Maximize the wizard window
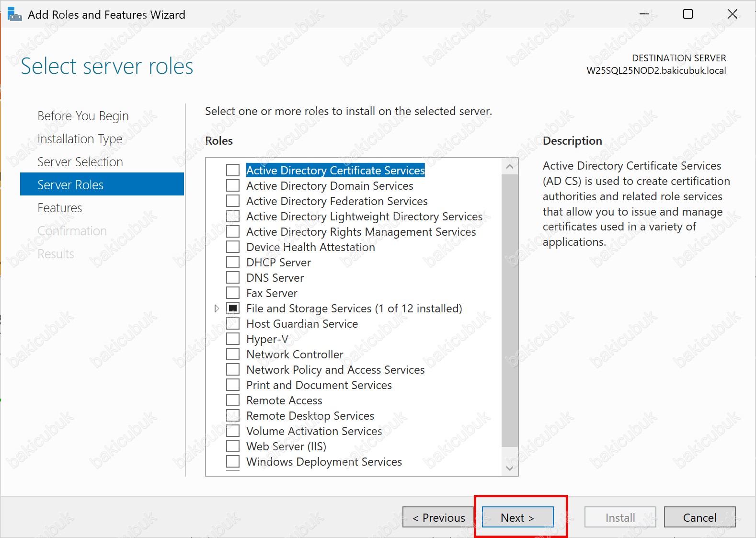The height and width of the screenshot is (538, 756). (x=687, y=14)
